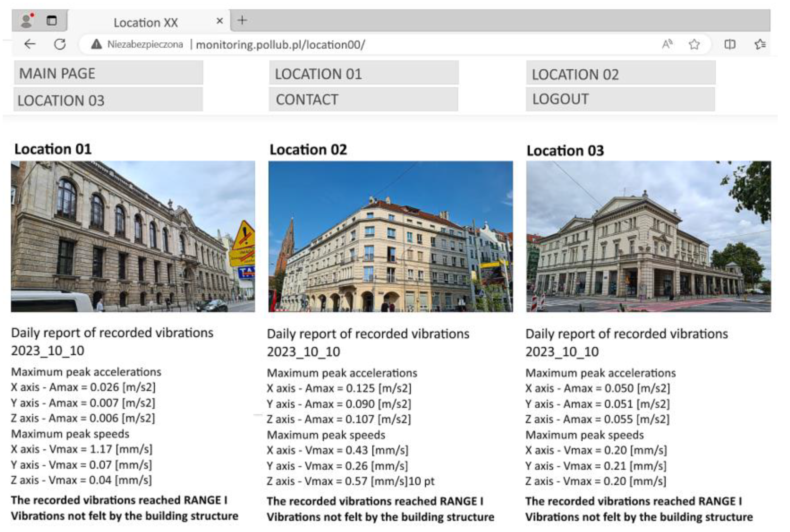Click the browser back arrow
The width and height of the screenshot is (790, 532).
(x=30, y=44)
